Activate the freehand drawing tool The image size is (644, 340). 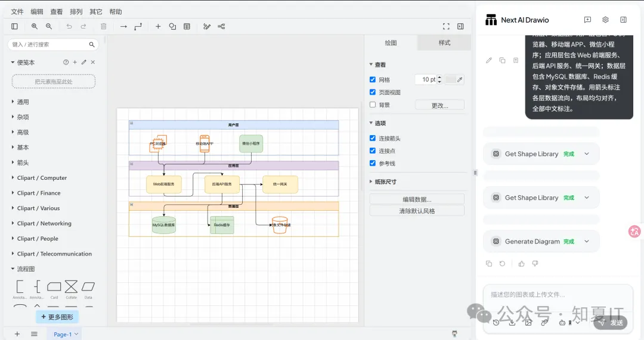(207, 26)
